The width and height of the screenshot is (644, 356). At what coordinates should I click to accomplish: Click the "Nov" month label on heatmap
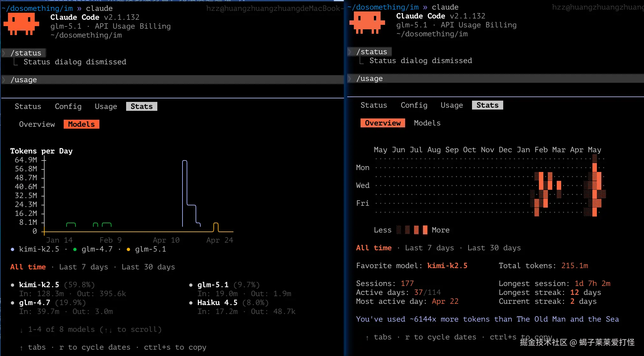pyautogui.click(x=488, y=150)
